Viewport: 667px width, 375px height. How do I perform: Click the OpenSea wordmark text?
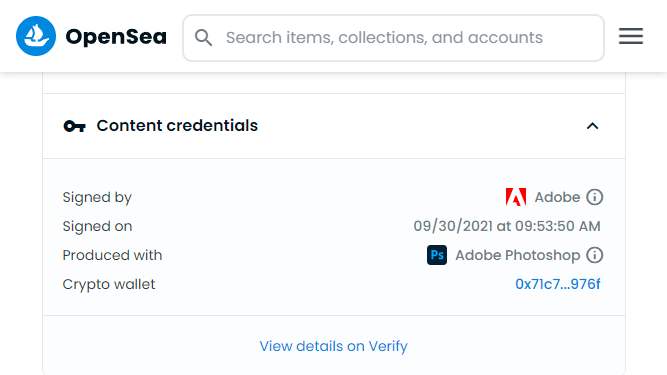116,37
